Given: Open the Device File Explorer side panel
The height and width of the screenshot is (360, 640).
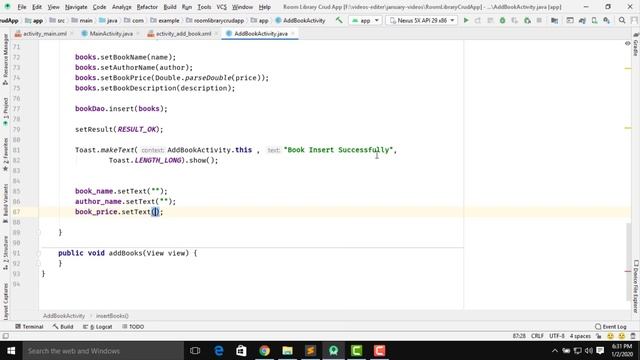Looking at the screenshot, I should [636, 287].
